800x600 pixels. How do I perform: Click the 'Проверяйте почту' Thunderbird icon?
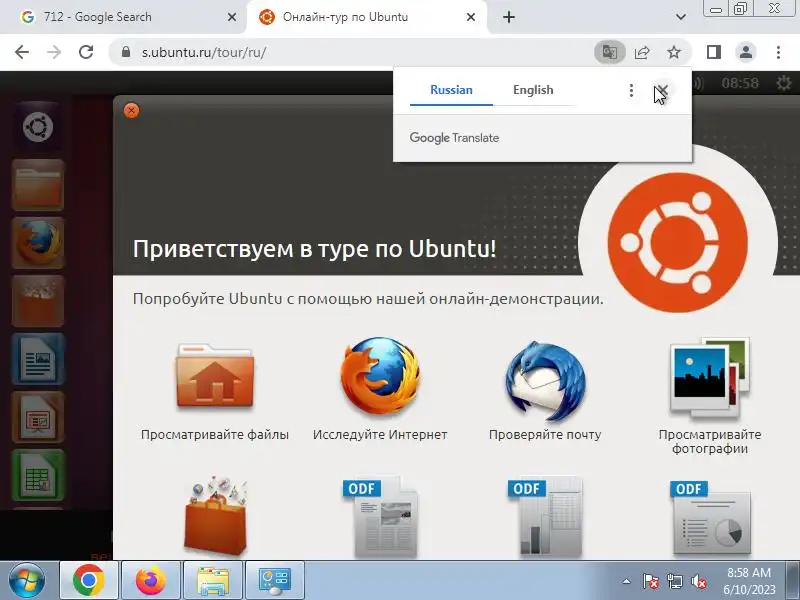545,380
